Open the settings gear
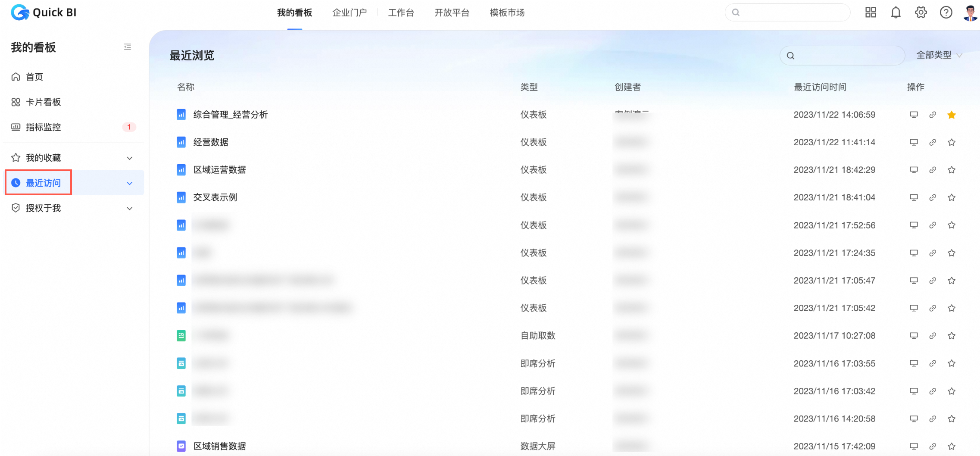Viewport: 980px width, 456px height. click(921, 12)
